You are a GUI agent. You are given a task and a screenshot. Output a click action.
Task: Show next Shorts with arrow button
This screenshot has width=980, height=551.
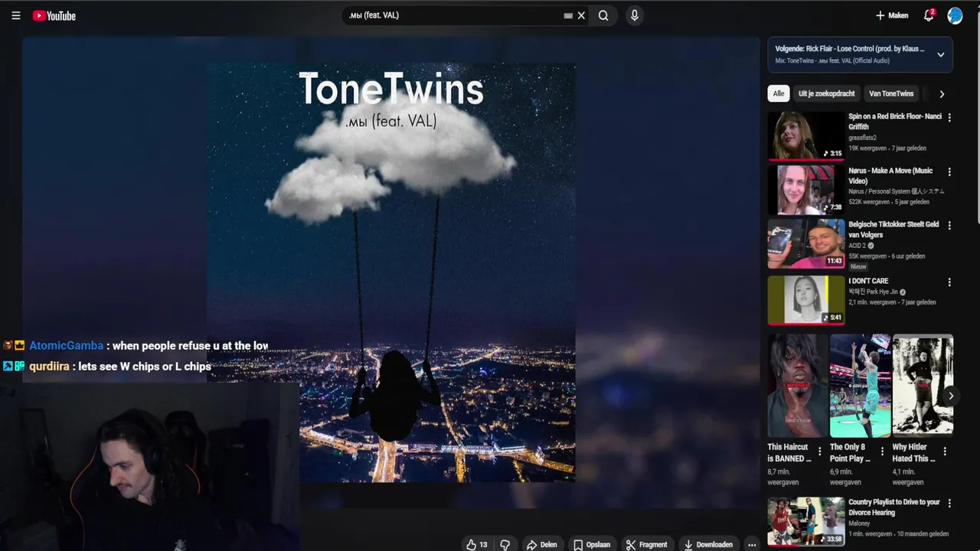pos(950,396)
